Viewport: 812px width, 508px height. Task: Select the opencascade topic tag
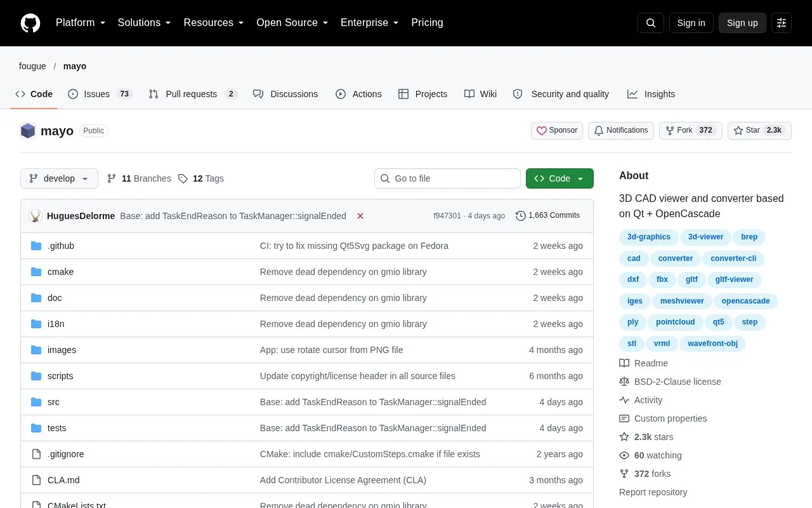(746, 301)
